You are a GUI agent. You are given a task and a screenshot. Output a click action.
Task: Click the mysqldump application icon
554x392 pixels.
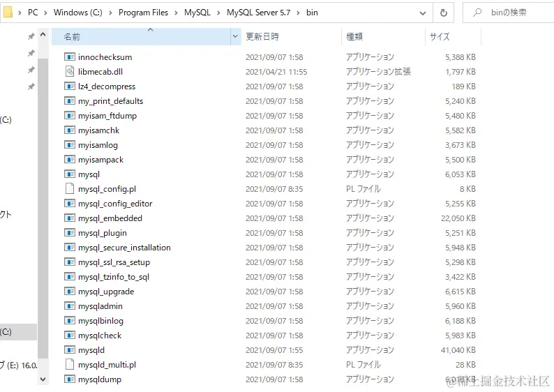(70, 379)
